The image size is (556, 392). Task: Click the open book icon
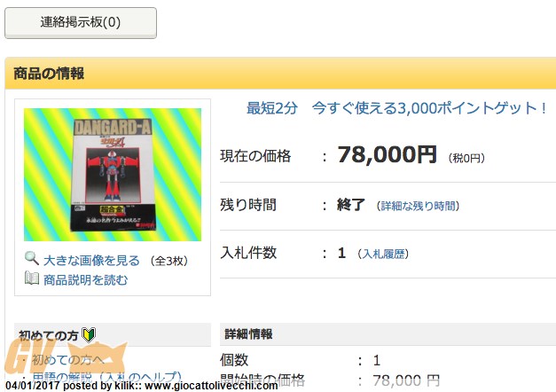tap(32, 278)
